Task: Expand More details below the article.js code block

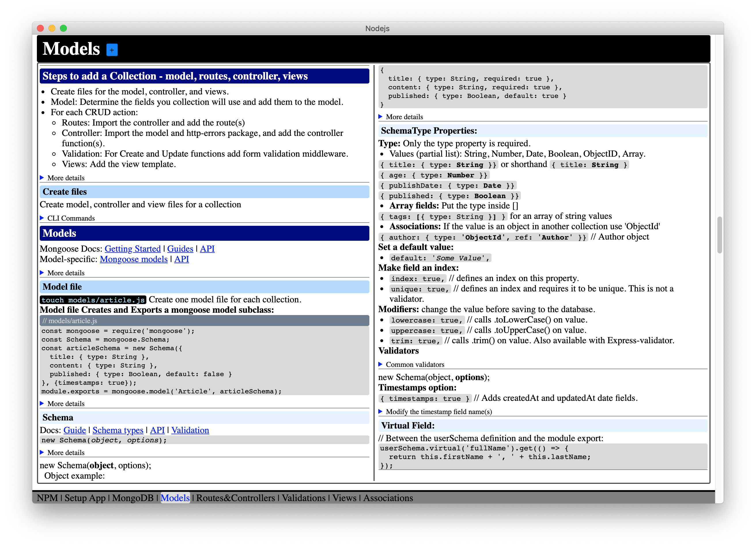Action: pos(62,403)
